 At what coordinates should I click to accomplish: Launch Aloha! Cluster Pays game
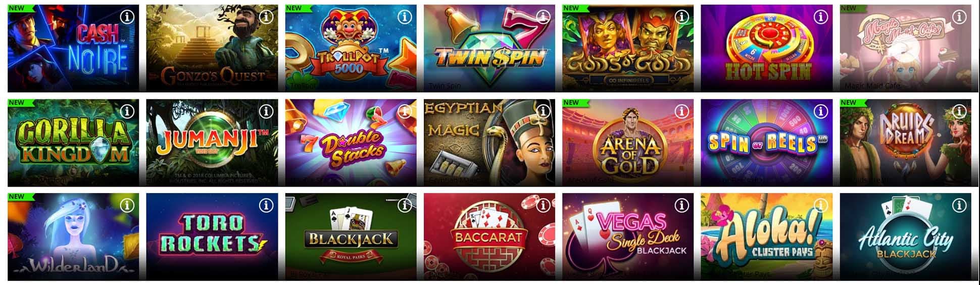766,236
